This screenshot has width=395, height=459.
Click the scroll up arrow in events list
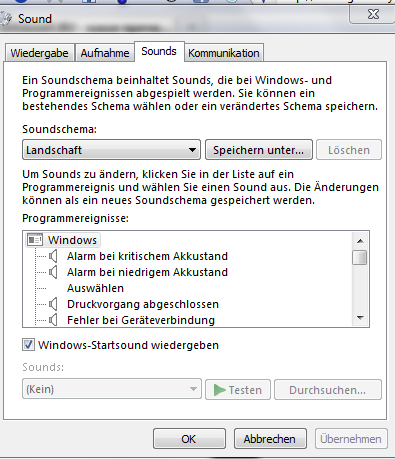(x=360, y=241)
